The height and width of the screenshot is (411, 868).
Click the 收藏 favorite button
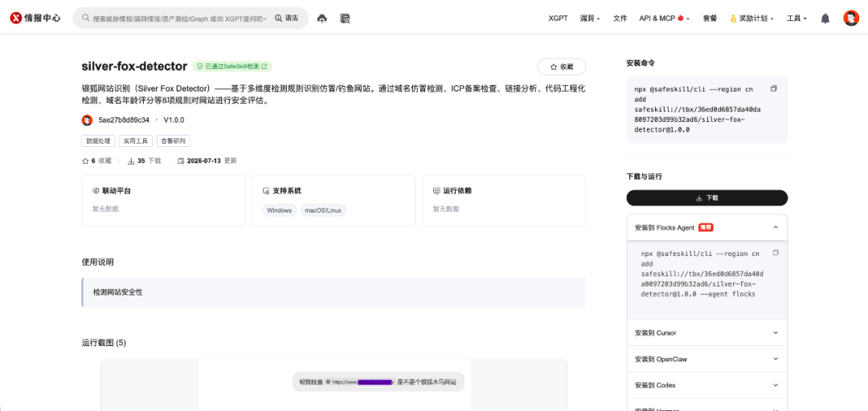561,67
